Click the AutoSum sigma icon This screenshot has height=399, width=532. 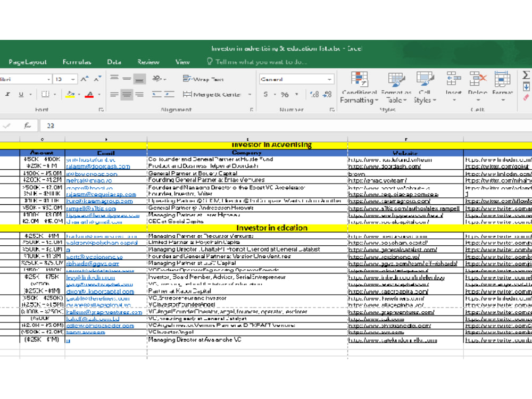[x=526, y=74]
